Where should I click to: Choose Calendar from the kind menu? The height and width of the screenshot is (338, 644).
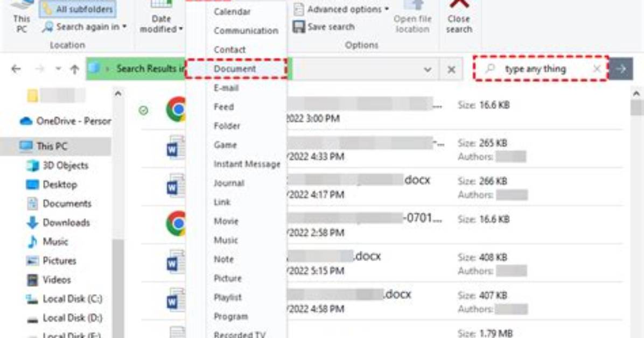232,11
